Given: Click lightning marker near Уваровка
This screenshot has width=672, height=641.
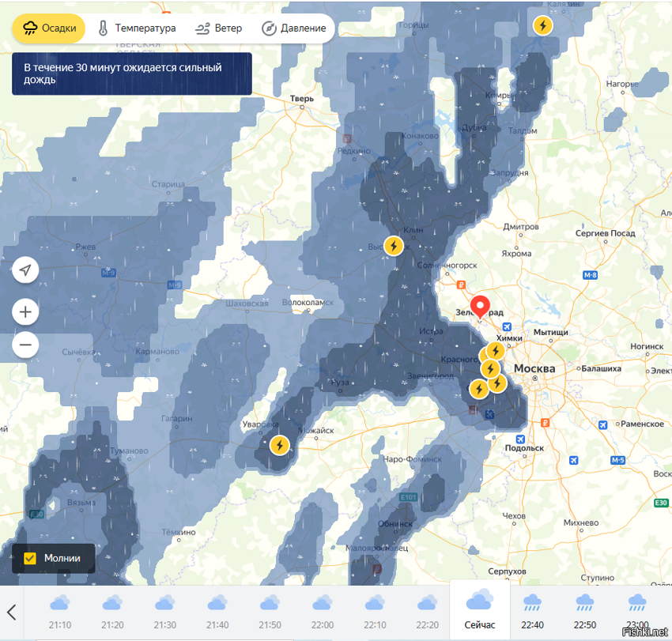Looking at the screenshot, I should [279, 445].
